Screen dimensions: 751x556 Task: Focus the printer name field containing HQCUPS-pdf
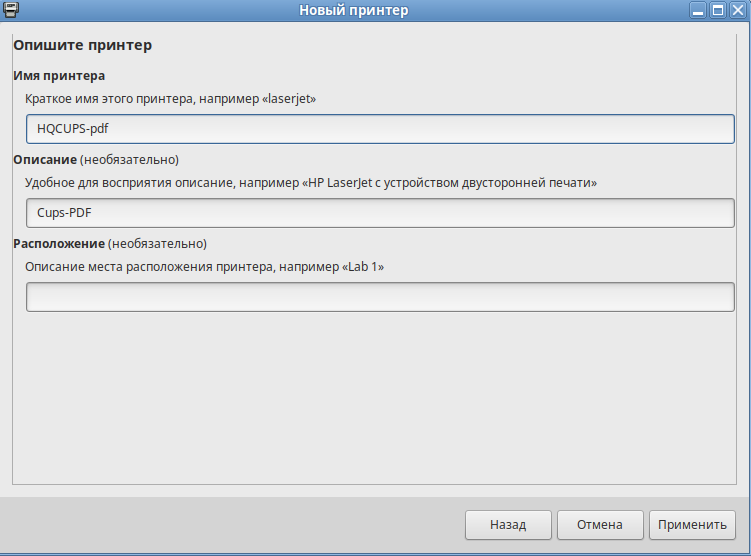(x=380, y=129)
